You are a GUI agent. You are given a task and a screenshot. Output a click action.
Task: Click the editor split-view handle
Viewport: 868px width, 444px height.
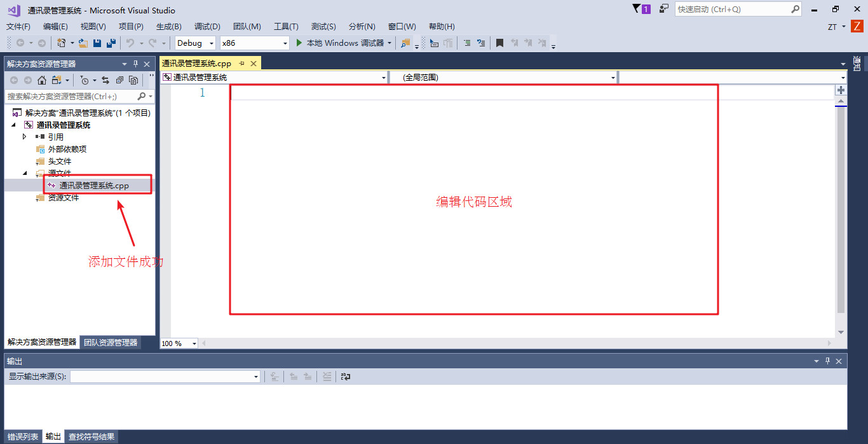point(841,90)
